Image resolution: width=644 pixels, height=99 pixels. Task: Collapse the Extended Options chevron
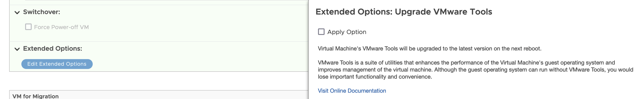point(17,49)
